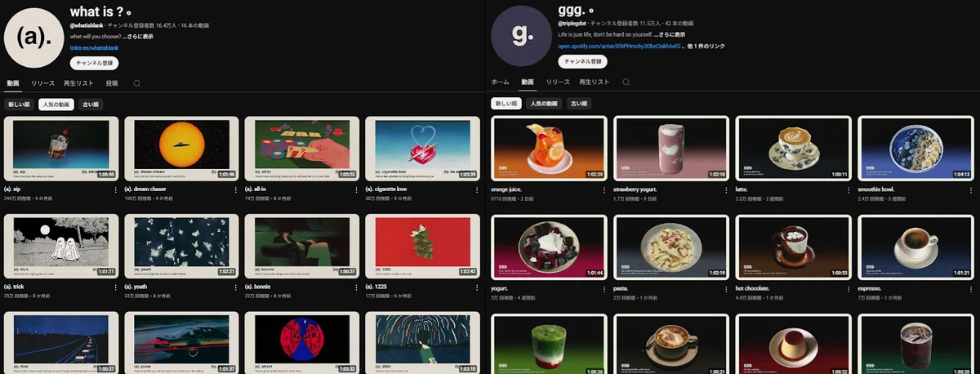Open the three-dot menu for '(a). cigarette love'
The image size is (980, 374).
tap(479, 189)
